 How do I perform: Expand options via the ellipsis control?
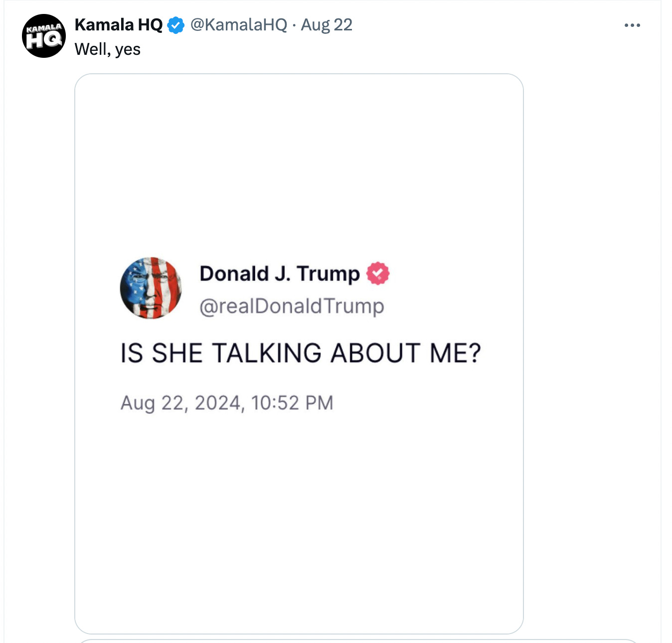632,24
